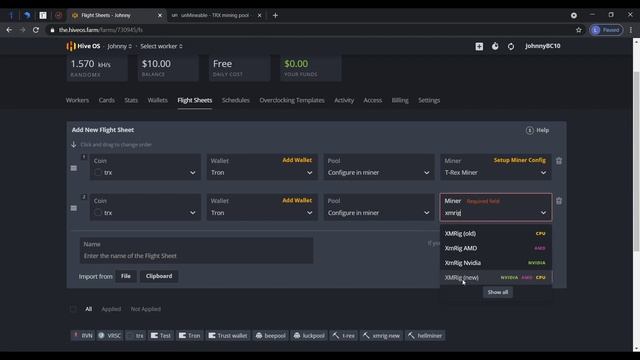Click the Hive OS logo
Screen dimensions: 640x360
click(x=83, y=46)
